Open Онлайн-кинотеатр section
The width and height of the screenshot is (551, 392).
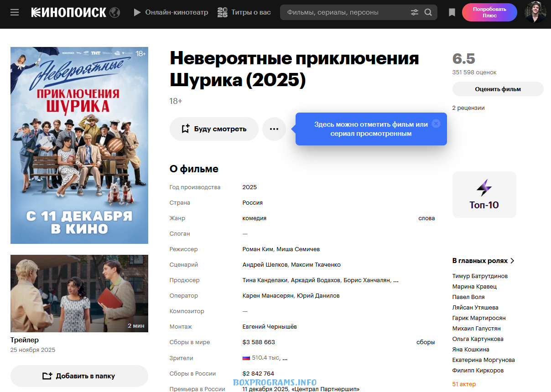click(x=171, y=12)
